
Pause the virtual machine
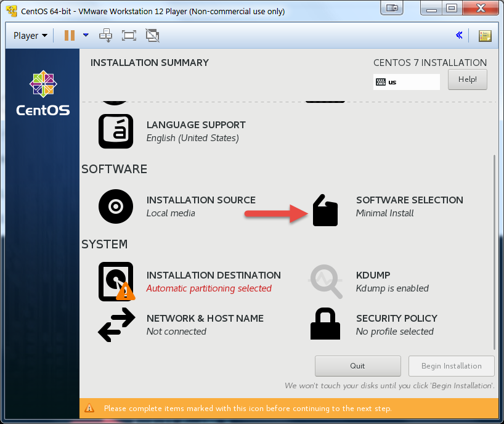(x=70, y=35)
